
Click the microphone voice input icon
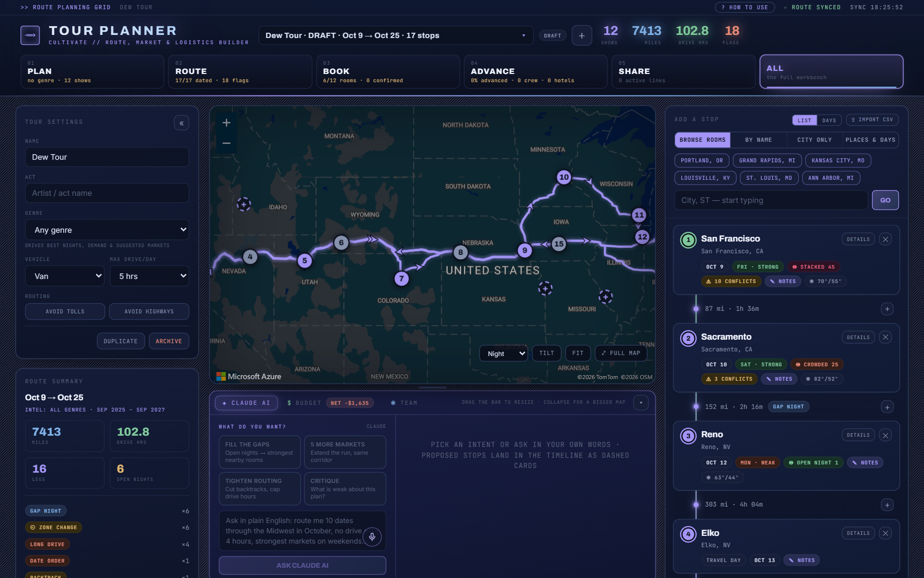coord(372,536)
